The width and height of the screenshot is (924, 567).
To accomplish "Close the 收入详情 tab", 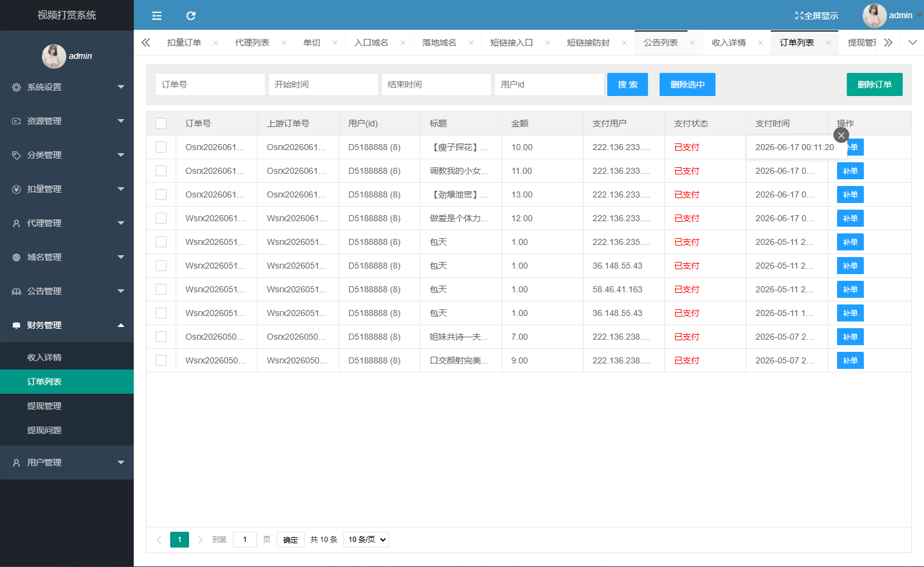I will [760, 43].
